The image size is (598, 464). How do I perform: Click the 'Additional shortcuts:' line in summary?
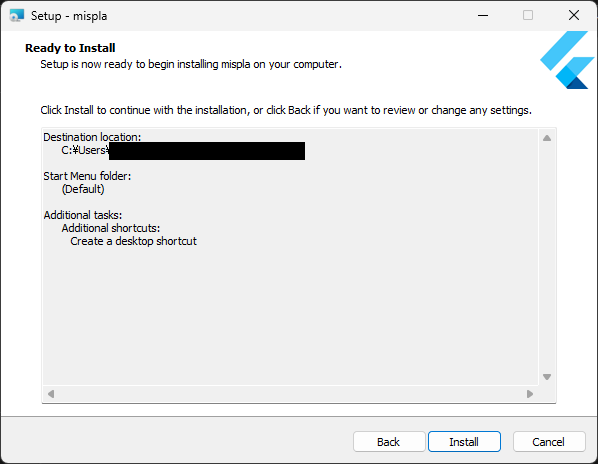[x=111, y=228]
